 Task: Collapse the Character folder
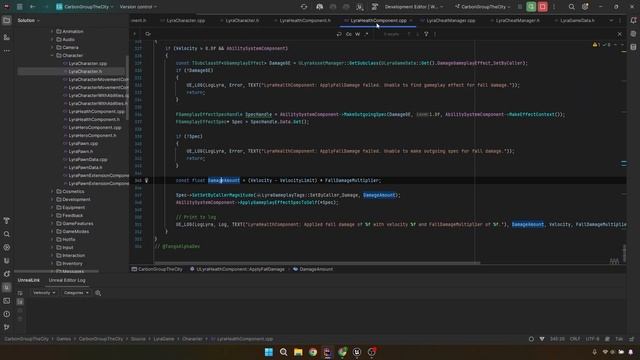pyautogui.click(x=52, y=56)
